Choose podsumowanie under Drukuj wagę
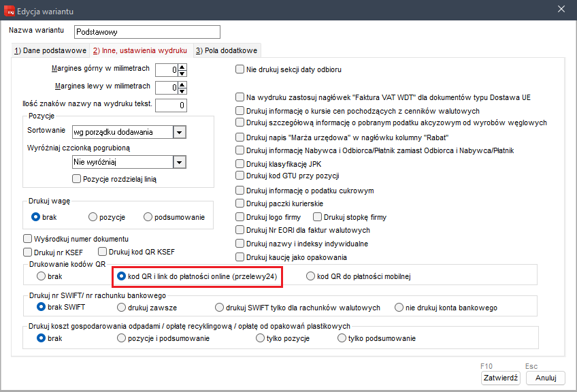Image resolution: width=577 pixels, height=392 pixels. point(148,217)
